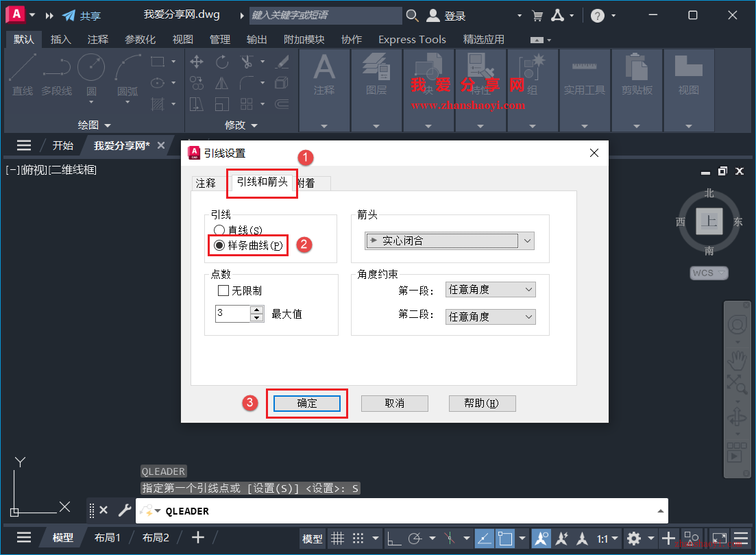This screenshot has height=555, width=756.
Task: Toggle grid display in status bar
Action: [337, 539]
